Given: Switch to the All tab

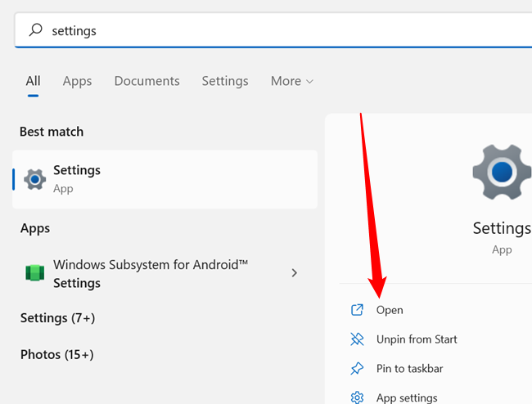Looking at the screenshot, I should [33, 81].
